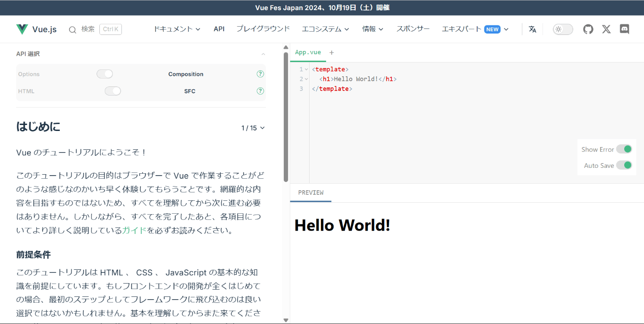Open the Vue GitHub repository icon
This screenshot has height=324, width=644.
[x=588, y=29]
